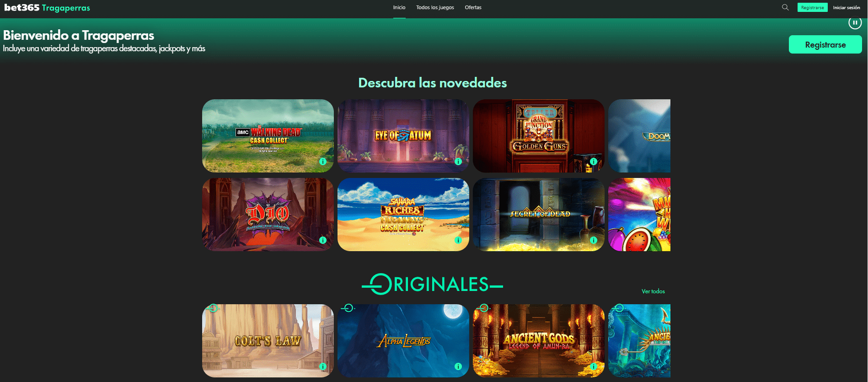Screen dimensions: 868x382
Task: Show info for Ancient Gods Amun-Ra
Action: (x=594, y=366)
